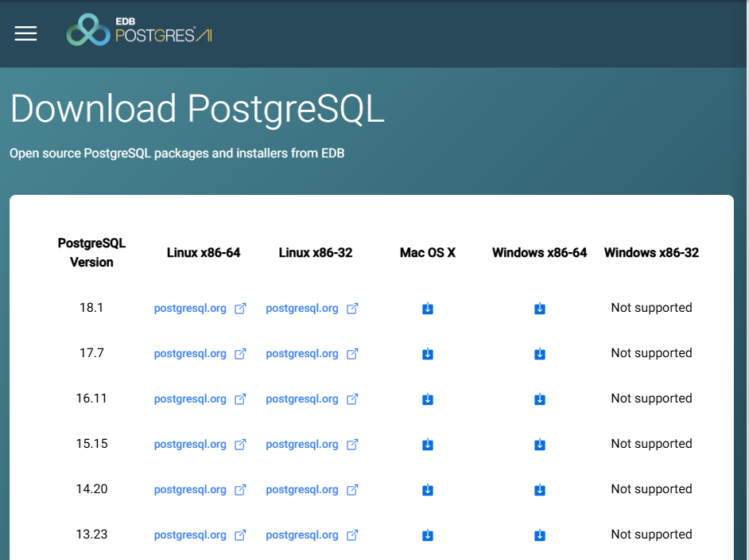The height and width of the screenshot is (560, 749).
Task: Click Not supported in the 17.7 row
Action: (651, 353)
